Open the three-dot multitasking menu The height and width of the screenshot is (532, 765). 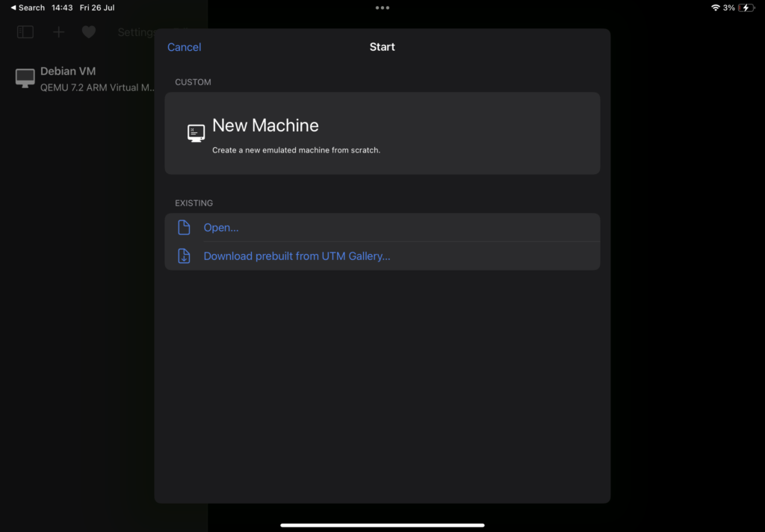(382, 7)
